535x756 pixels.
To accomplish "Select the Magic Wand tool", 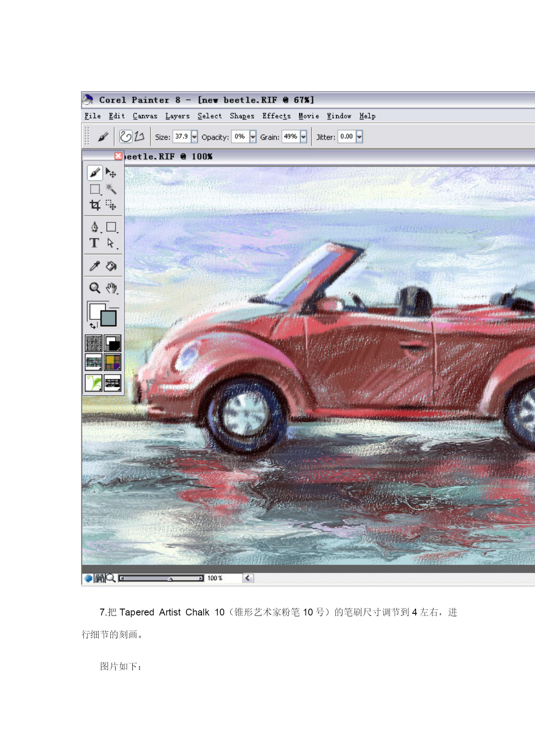I will coord(111,189).
